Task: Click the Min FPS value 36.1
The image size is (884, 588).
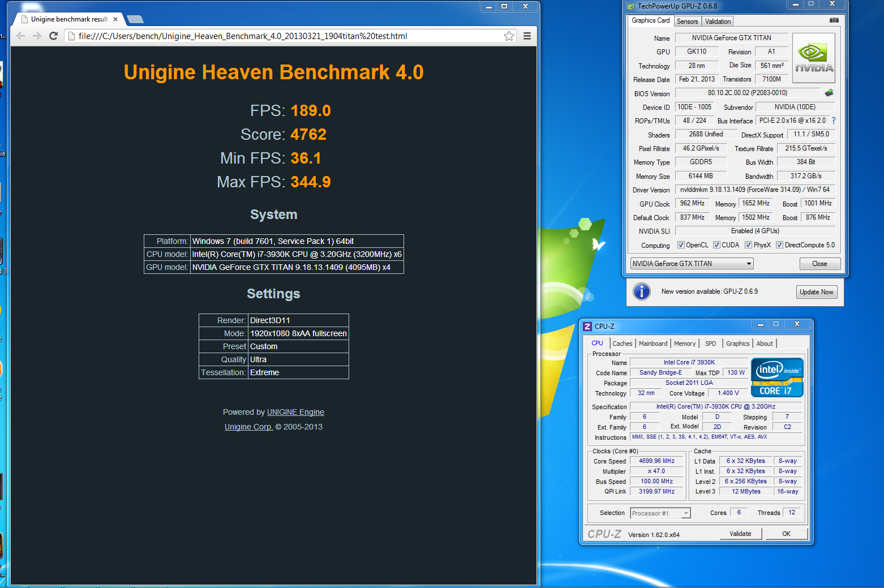Action: (x=306, y=158)
